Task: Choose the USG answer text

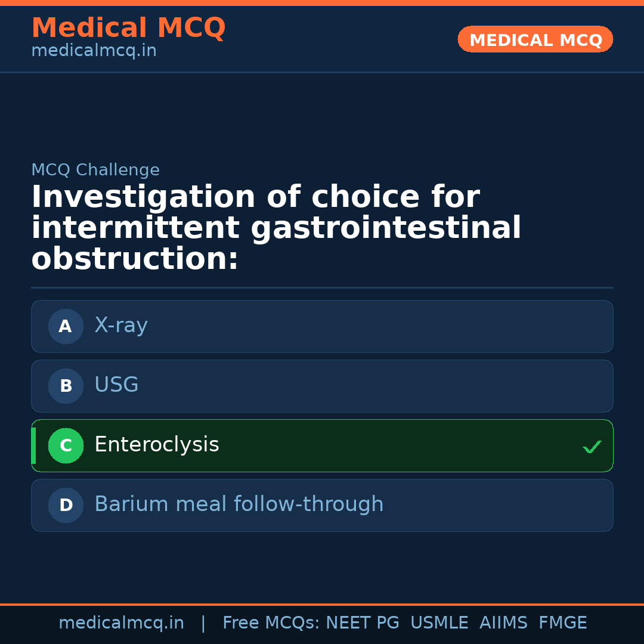Action: click(116, 385)
